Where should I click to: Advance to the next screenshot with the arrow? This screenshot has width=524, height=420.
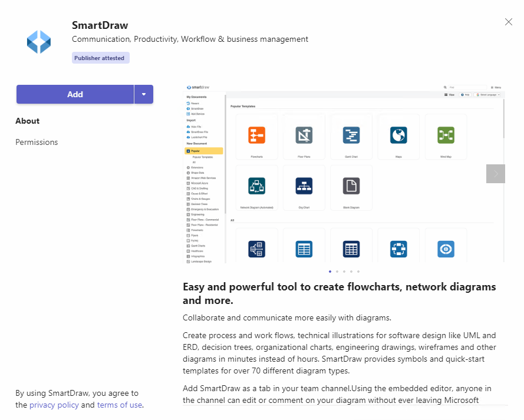[496, 174]
